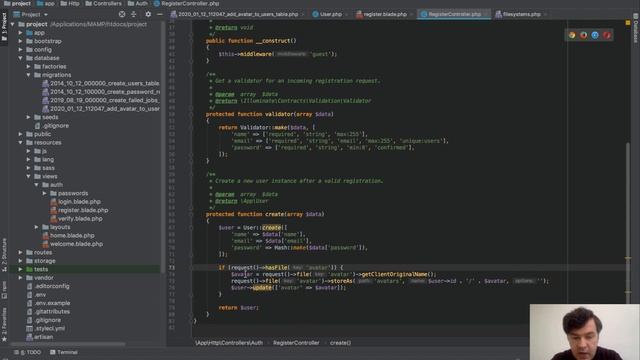
Task: Open Opera browser preview icon in editor
Action: (x=607, y=35)
